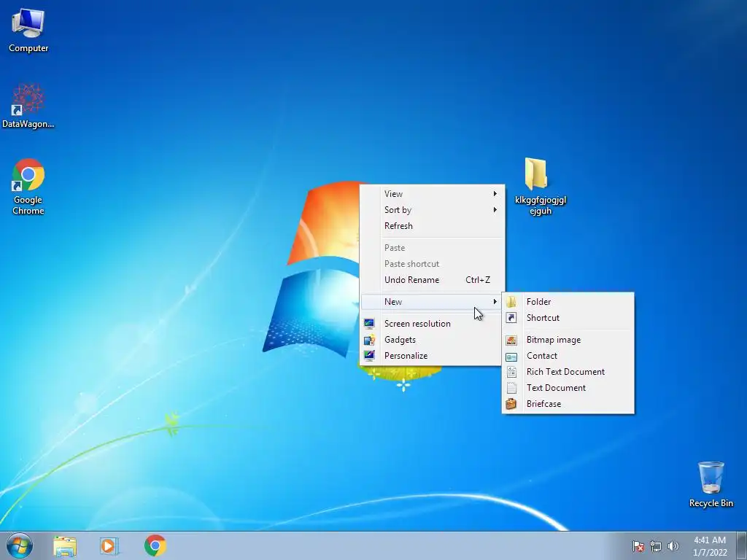
Task: Create a new Folder
Action: click(568, 302)
